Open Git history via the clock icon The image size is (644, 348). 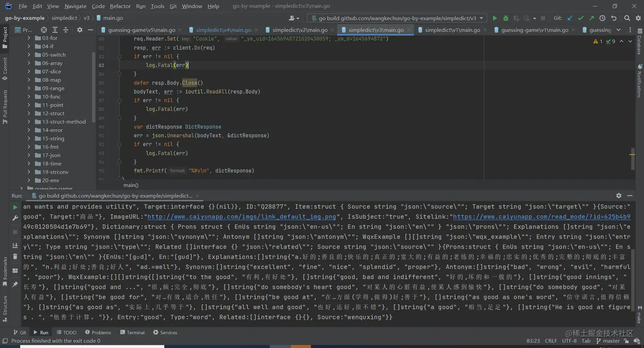coord(602,18)
